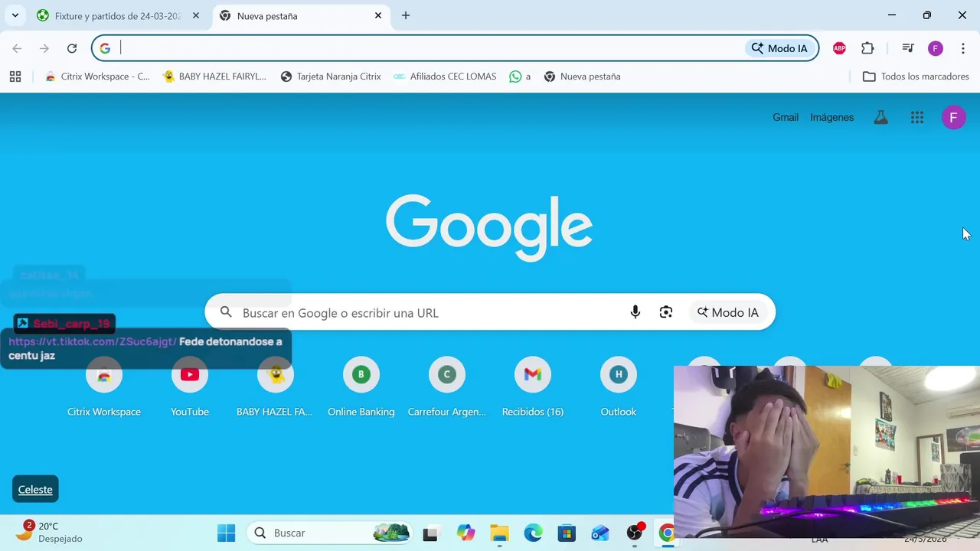The image size is (980, 551).
Task: Open Afiliados CEC LOMAS bookmark
Action: [x=445, y=77]
